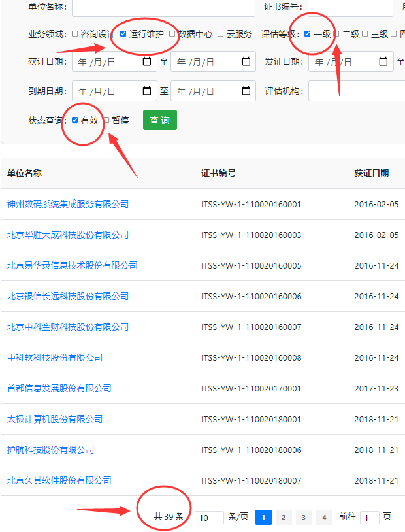This screenshot has height=532, width=405.
Task: Click the items-per-page box showing 10
Action: click(209, 518)
